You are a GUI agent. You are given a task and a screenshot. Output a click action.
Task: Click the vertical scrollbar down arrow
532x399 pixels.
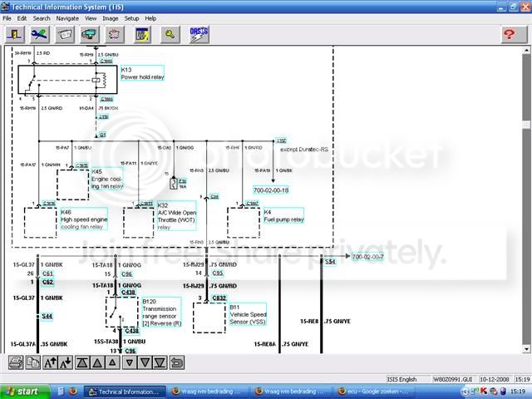[x=526, y=349]
